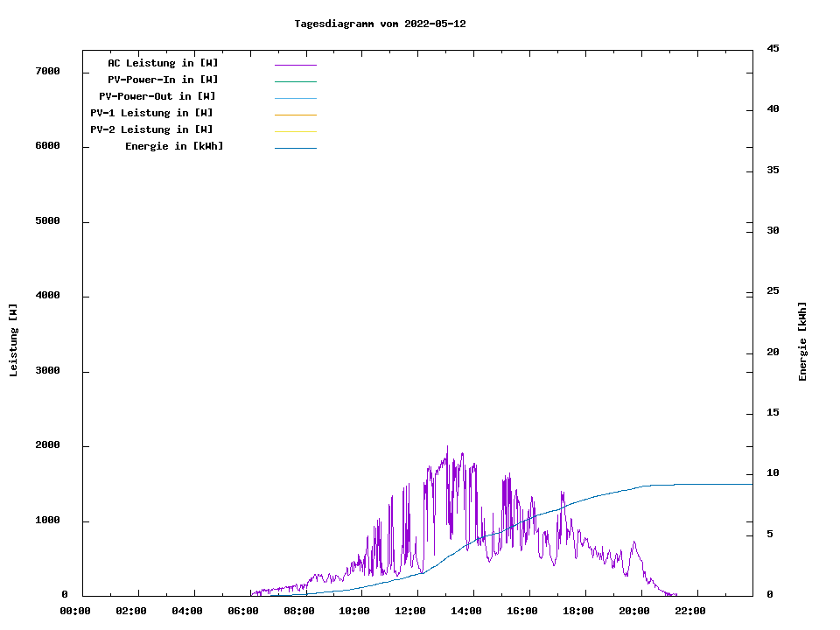Click the chart title Tagesdiagramm vom 2022-05-12
Screen dimensions: 840x630
(x=380, y=24)
